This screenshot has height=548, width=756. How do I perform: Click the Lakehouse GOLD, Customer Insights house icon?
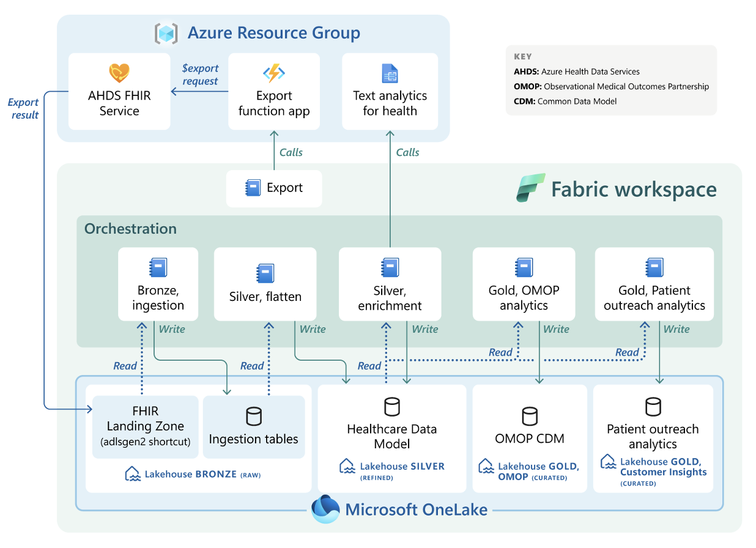[x=608, y=462]
